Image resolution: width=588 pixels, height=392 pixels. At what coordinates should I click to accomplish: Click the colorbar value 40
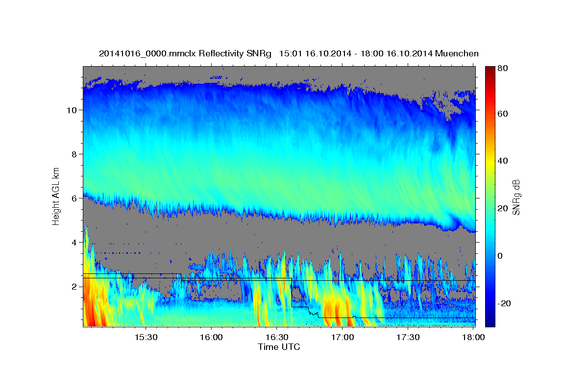coord(503,161)
